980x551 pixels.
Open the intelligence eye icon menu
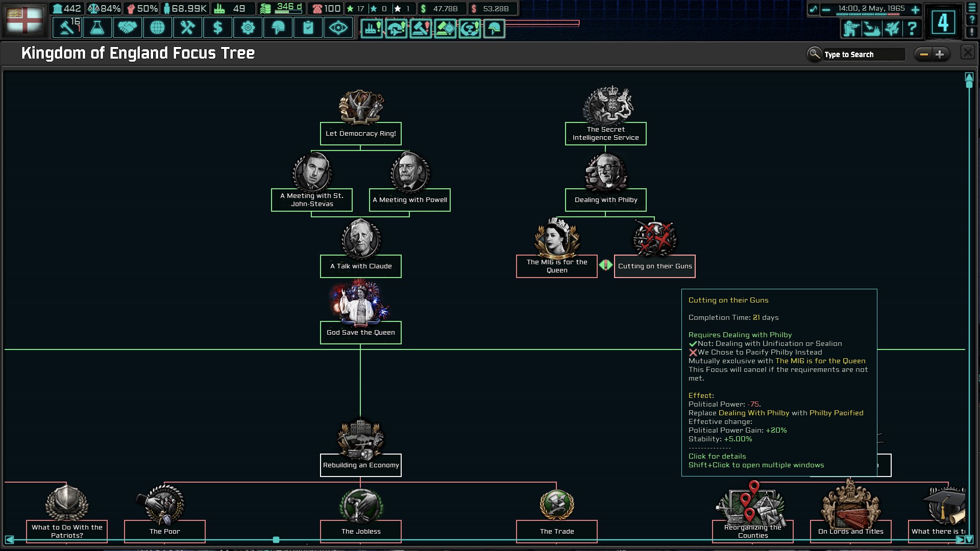[338, 28]
